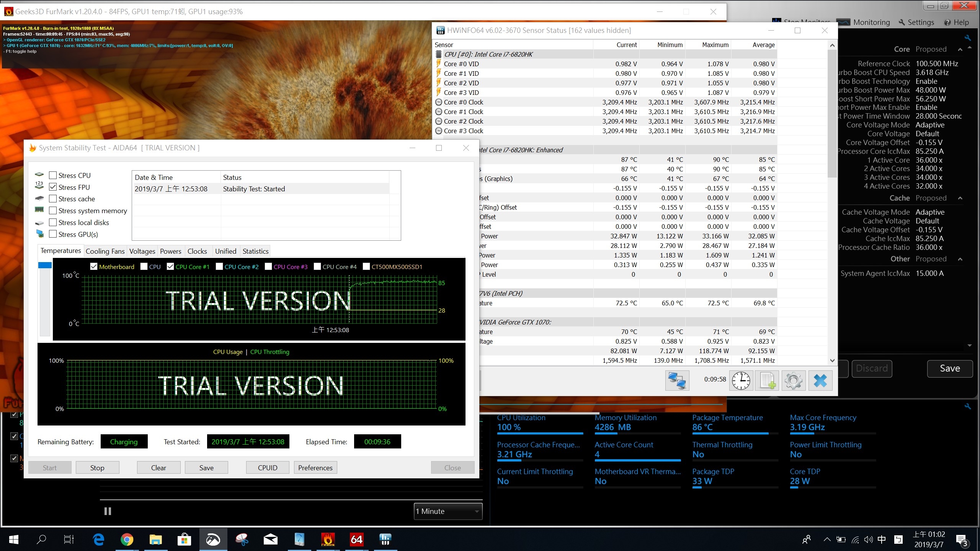The image size is (980, 551).
Task: Click HWiNFO blue X close sensors icon
Action: [x=820, y=380]
